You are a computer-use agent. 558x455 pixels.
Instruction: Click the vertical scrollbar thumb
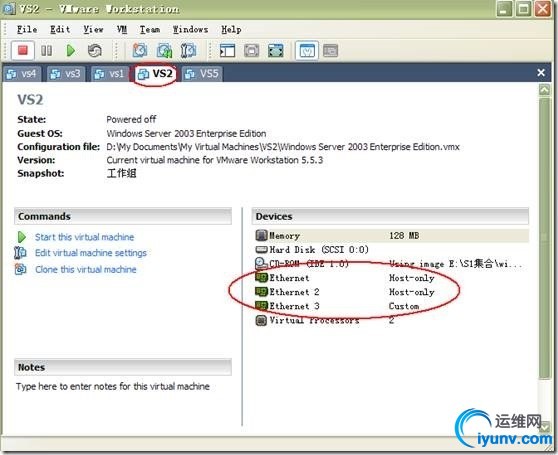point(544,238)
